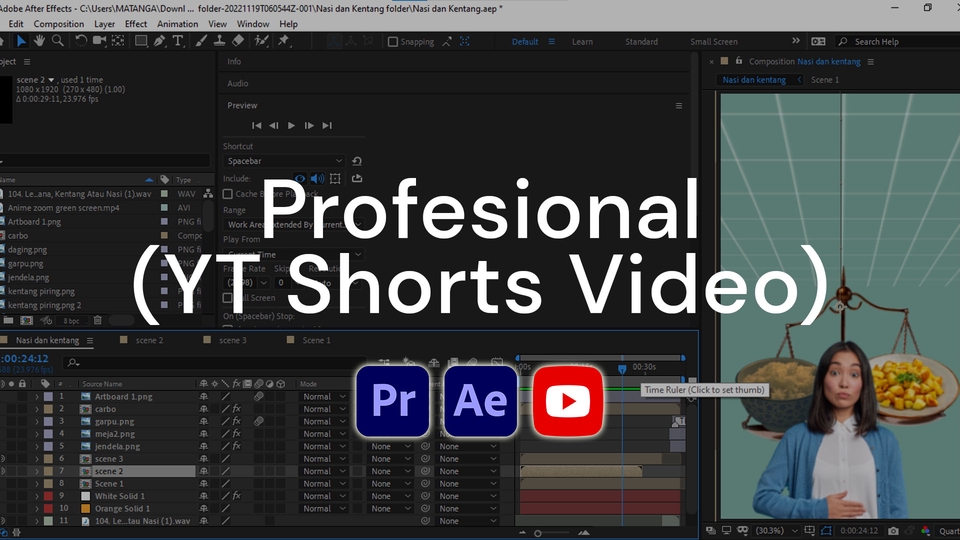
Task: Open the Spacebar shortcut dropdown
Action: coord(285,161)
